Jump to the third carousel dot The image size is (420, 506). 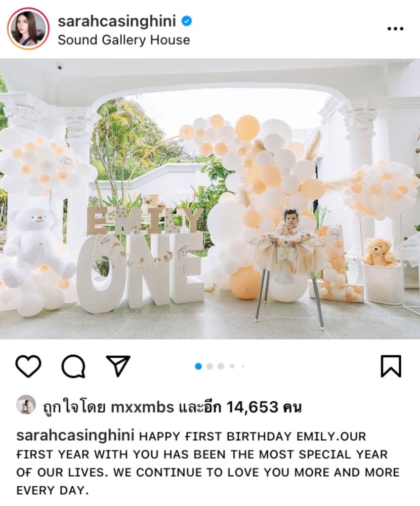point(221,366)
